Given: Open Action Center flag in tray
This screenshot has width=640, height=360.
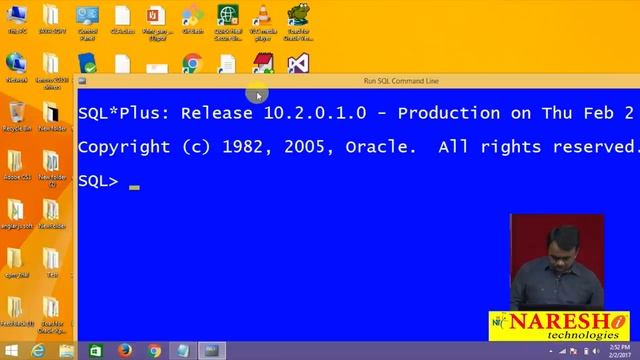Looking at the screenshot, I should pyautogui.click(x=573, y=351).
